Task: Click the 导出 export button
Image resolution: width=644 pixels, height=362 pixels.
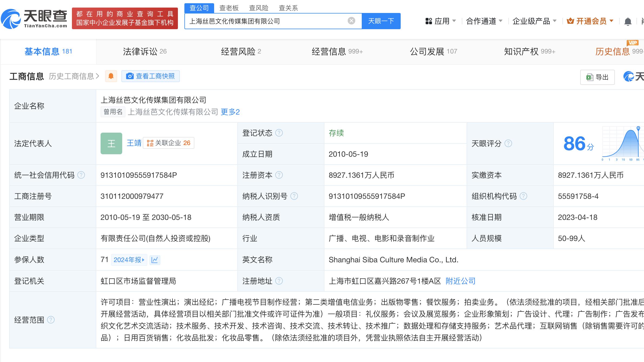Action: 597,77
